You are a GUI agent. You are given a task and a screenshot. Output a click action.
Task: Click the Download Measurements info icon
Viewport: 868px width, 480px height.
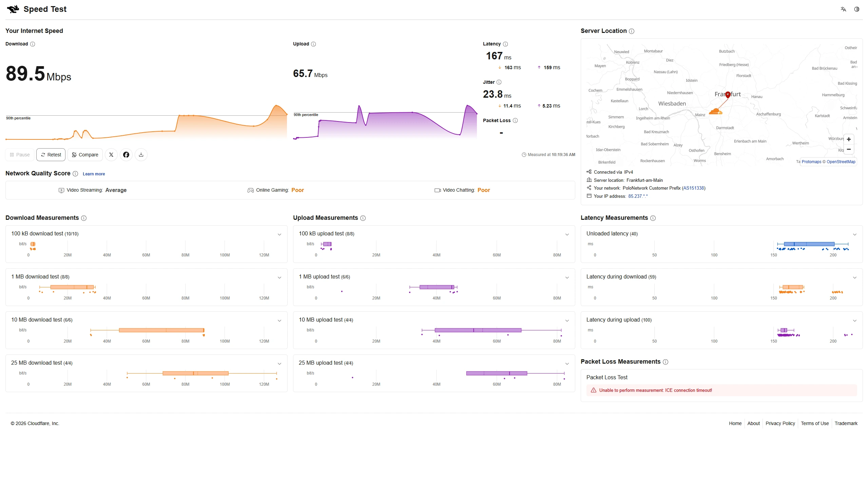pos(84,218)
